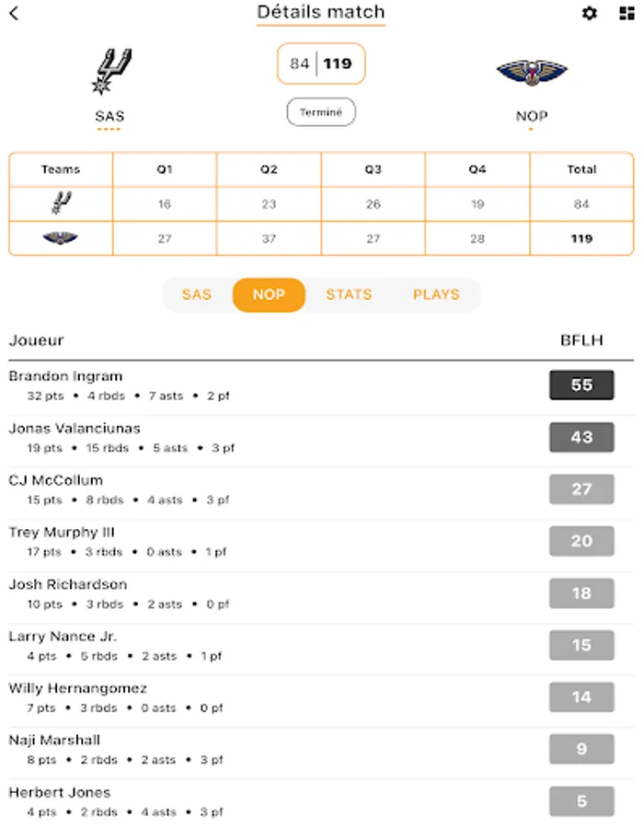This screenshot has width=644, height=828.
Task: Switch to the SAS player tab
Action: click(x=196, y=295)
